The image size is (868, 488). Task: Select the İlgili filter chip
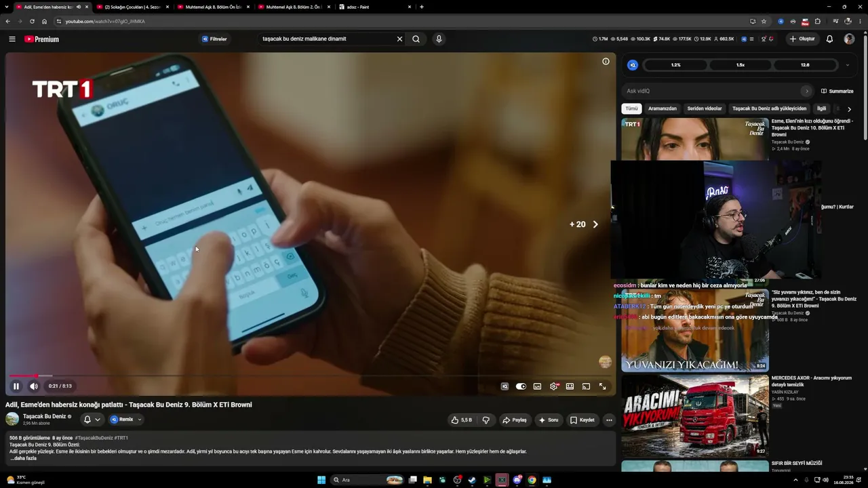[821, 108]
